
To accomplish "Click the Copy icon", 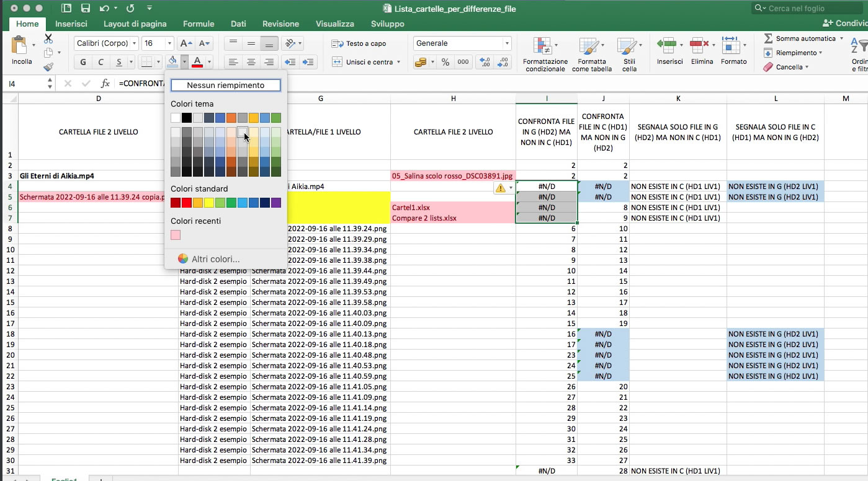I will (x=48, y=53).
